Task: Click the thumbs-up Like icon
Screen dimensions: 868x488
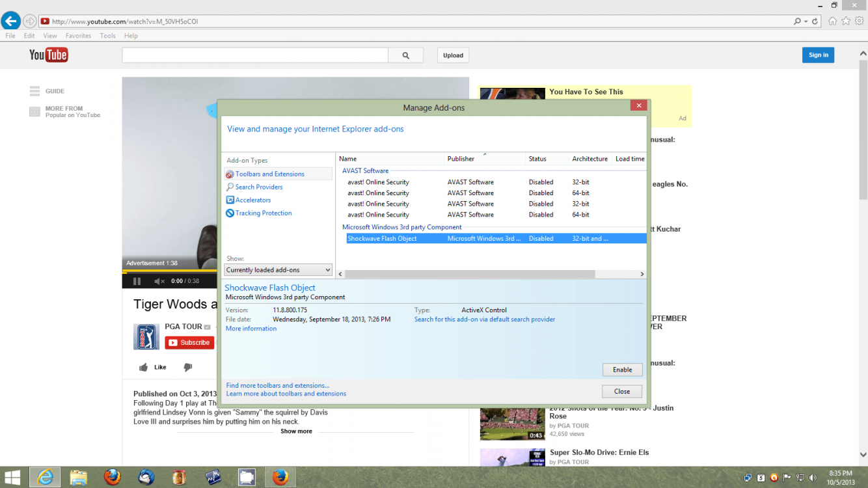Action: (x=144, y=368)
